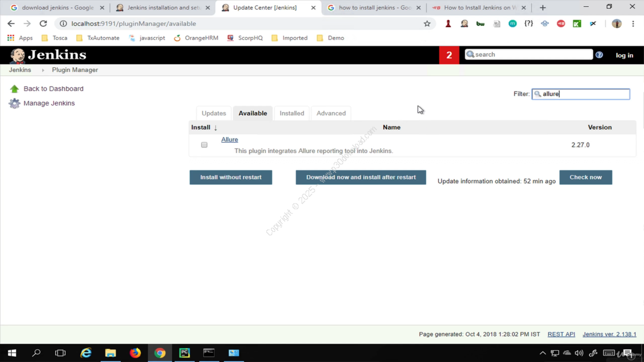Show hidden tray icons with the chevron
Viewport: 644px width, 362px height.
click(x=542, y=353)
